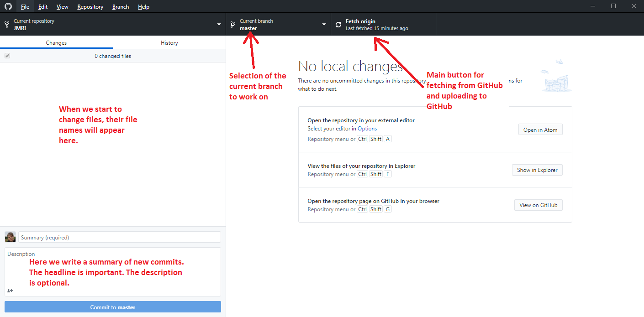Click the user avatar next to Summary
This screenshot has height=317, width=644.
coord(10,237)
